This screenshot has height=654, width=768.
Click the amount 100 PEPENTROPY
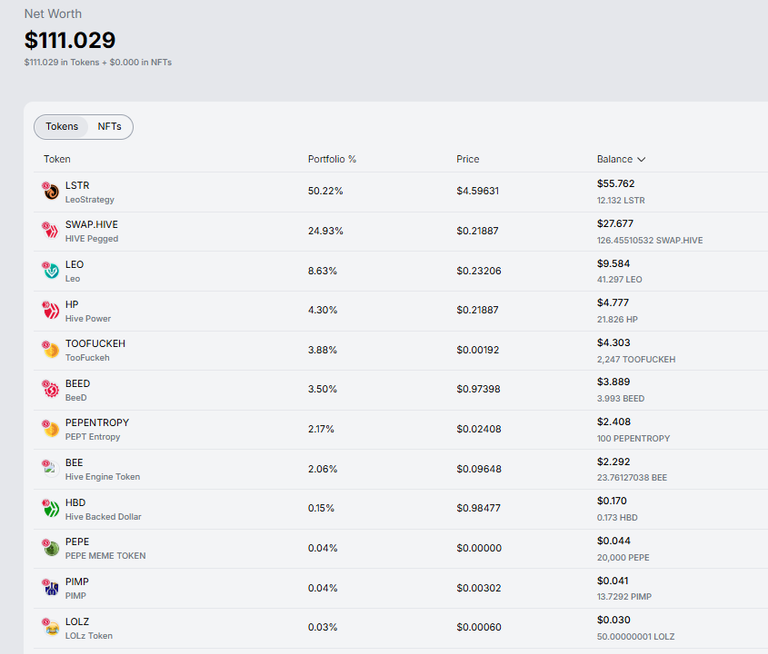[x=633, y=438]
